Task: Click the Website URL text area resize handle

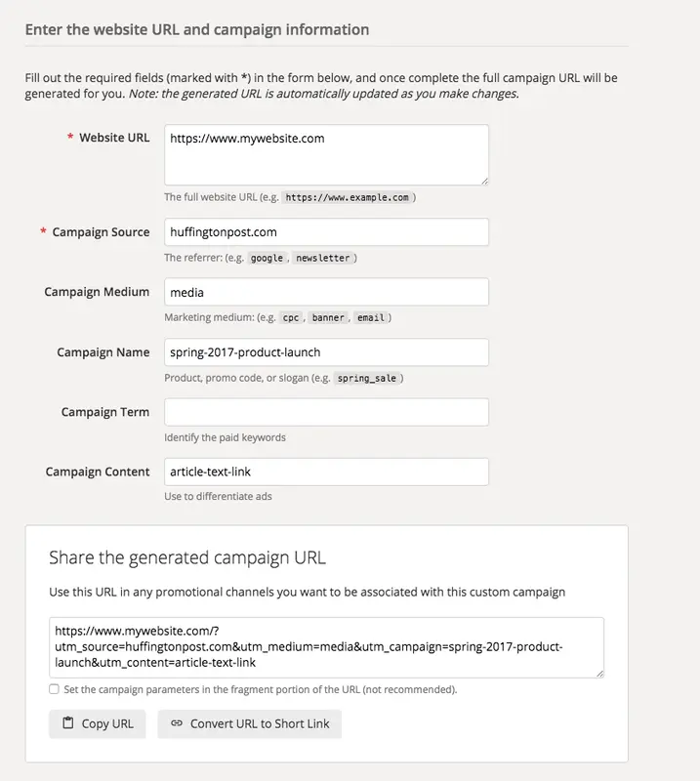Action: 484,181
